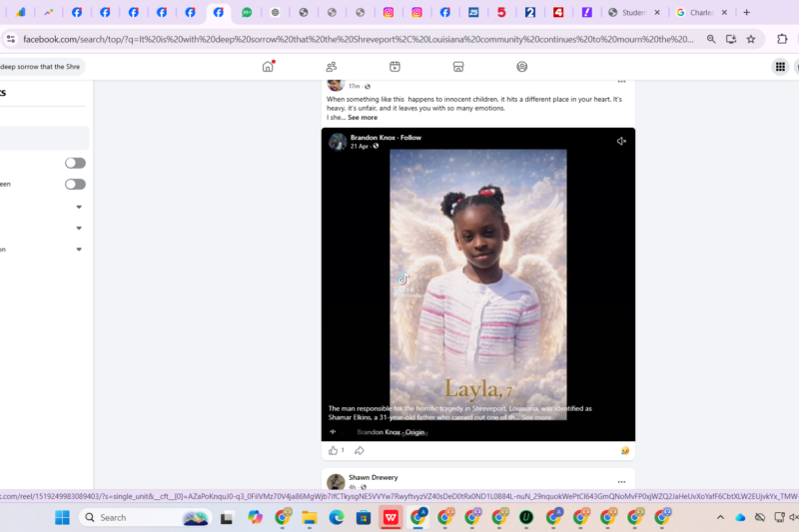The width and height of the screenshot is (799, 532).
Task: Toggle the upper filter switch above the 'een' row
Action: [x=75, y=163]
